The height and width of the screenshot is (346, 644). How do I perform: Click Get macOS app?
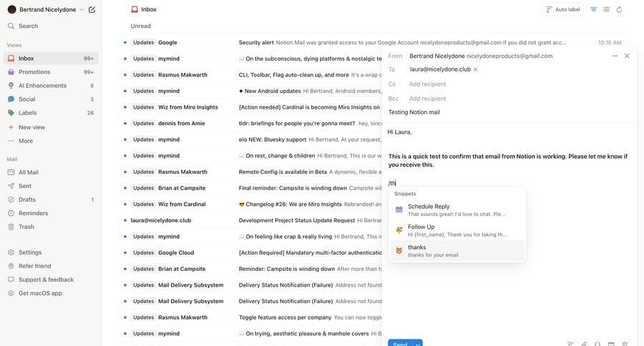tap(51, 293)
